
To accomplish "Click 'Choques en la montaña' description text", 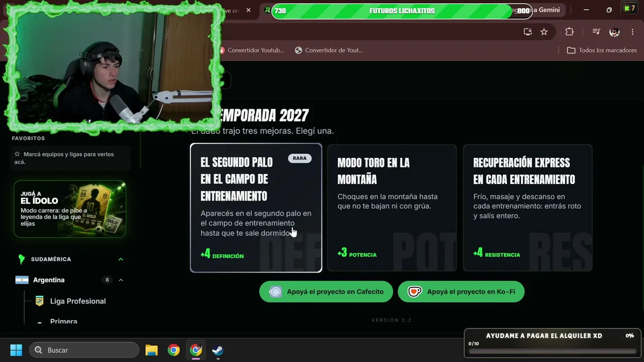I will coord(387,201).
